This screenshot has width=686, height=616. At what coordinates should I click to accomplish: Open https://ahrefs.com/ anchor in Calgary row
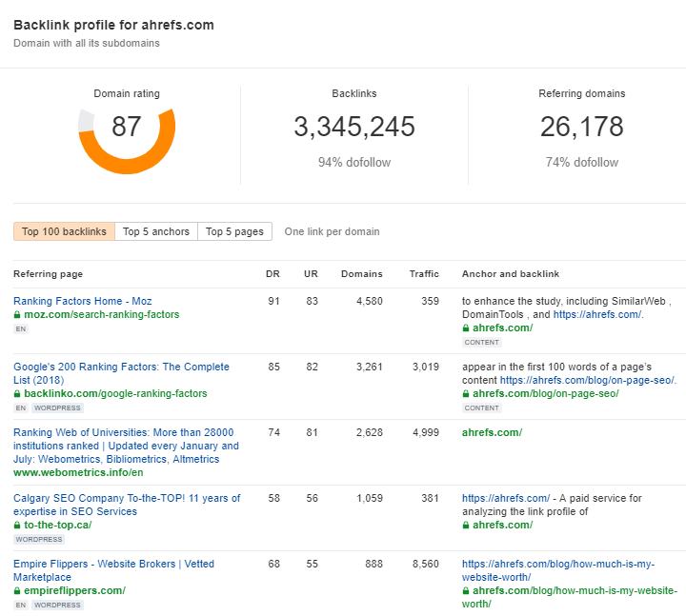[506, 498]
